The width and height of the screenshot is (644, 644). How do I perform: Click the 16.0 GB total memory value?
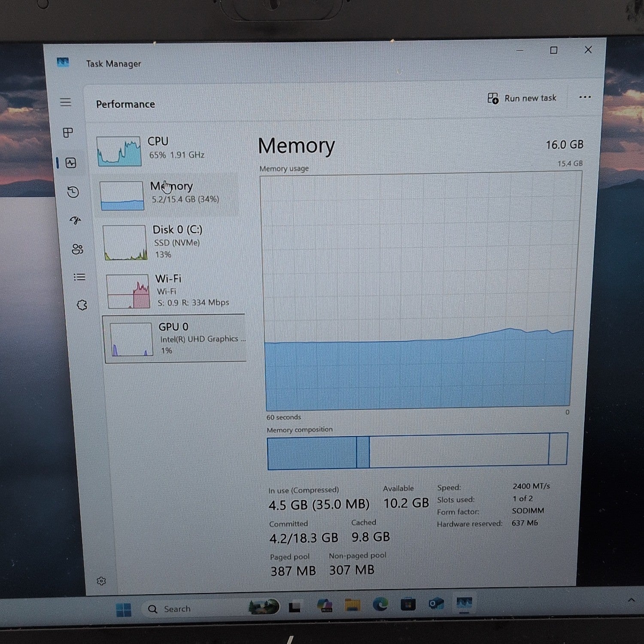pos(565,145)
